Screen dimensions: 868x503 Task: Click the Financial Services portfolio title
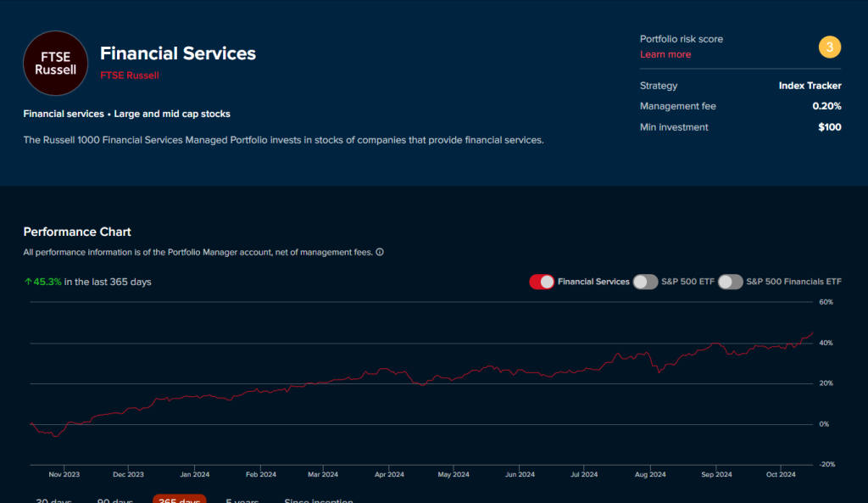[178, 53]
